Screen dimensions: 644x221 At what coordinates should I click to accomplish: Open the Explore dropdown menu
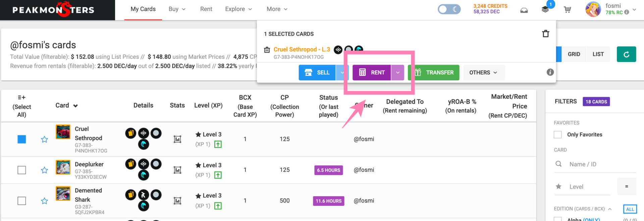238,9
